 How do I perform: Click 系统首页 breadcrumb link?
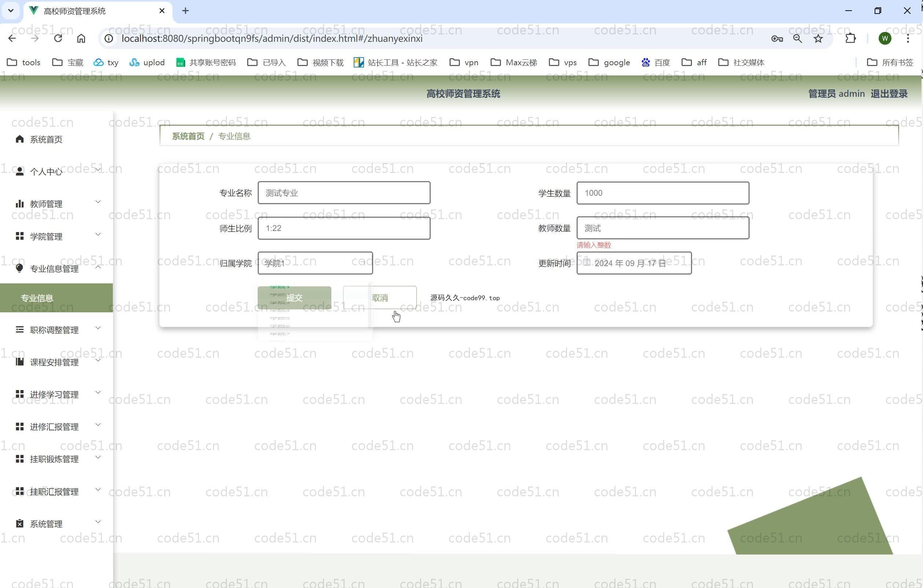[188, 136]
